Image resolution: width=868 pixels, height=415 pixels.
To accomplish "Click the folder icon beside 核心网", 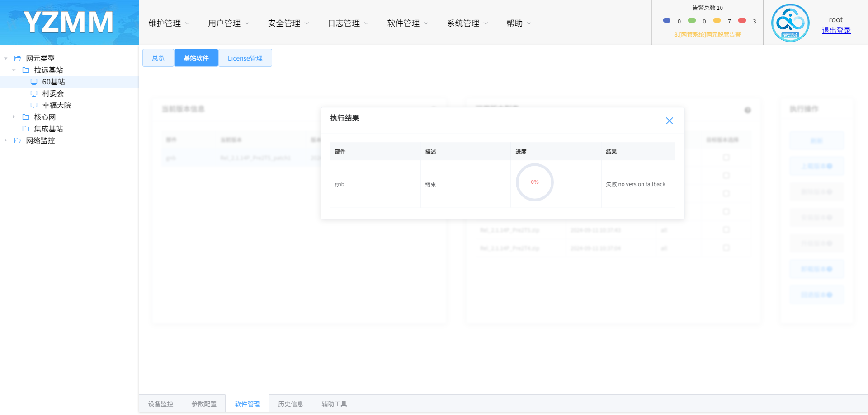I will pos(26,117).
